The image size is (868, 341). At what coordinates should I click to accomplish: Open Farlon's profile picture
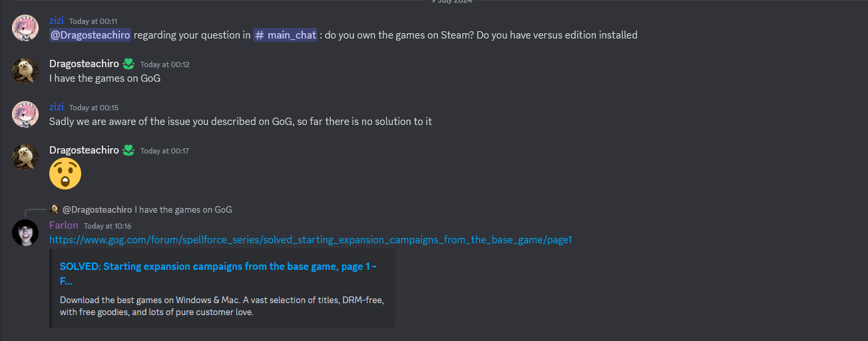25,233
